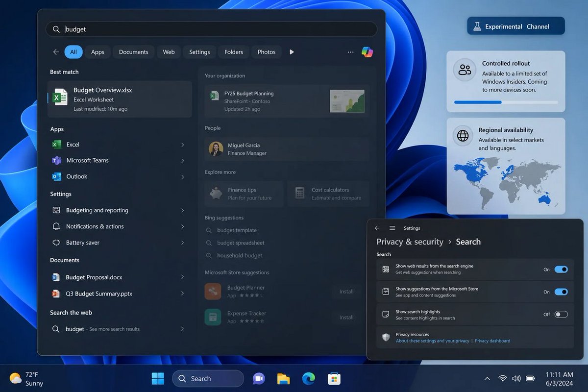The width and height of the screenshot is (588, 392).
Task: Click the three-dot more options icon
Action: [x=350, y=52]
